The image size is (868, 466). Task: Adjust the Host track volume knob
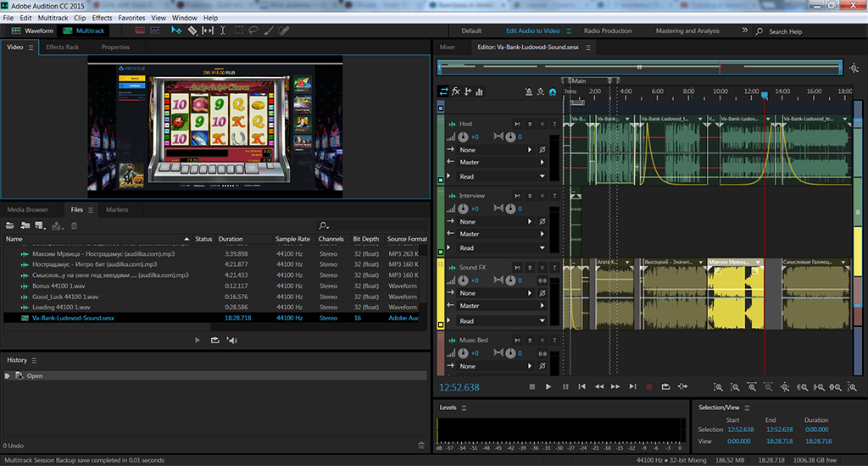pyautogui.click(x=463, y=136)
